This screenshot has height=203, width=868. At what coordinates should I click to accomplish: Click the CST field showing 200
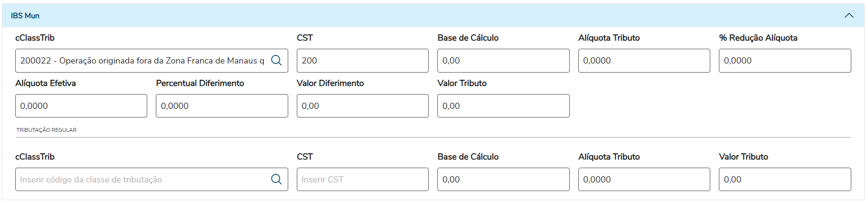362,61
